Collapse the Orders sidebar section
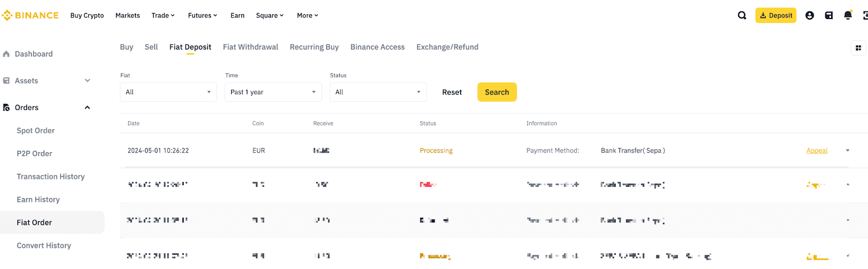This screenshot has height=269, width=868. tap(87, 108)
